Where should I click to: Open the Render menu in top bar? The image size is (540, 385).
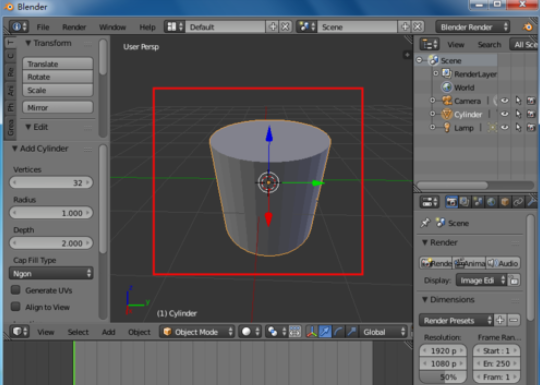pyautogui.click(x=74, y=27)
